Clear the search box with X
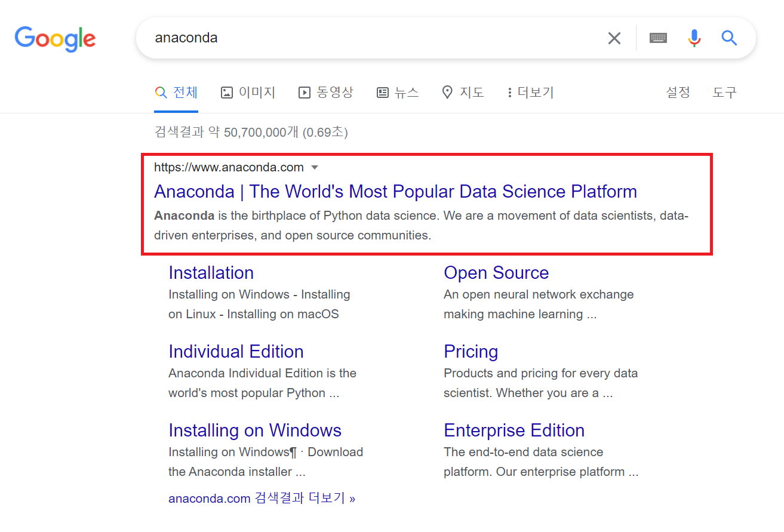The height and width of the screenshot is (532, 784). tap(614, 38)
